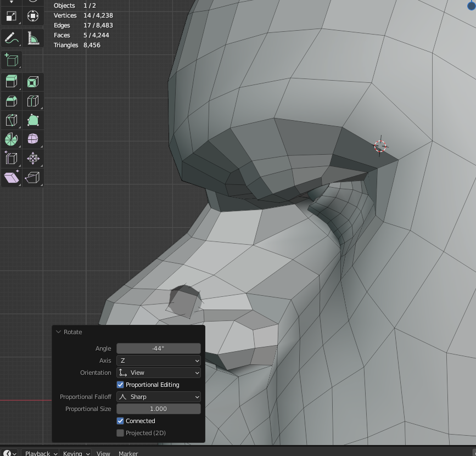Activate the Bevel tool
The image size is (476, 456).
coord(11,101)
